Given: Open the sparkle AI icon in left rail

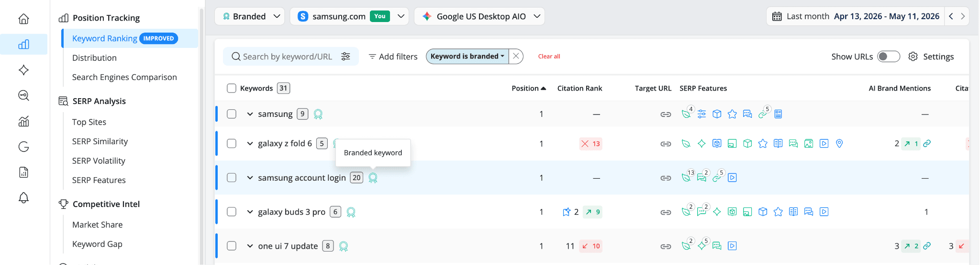Looking at the screenshot, I should [x=23, y=70].
